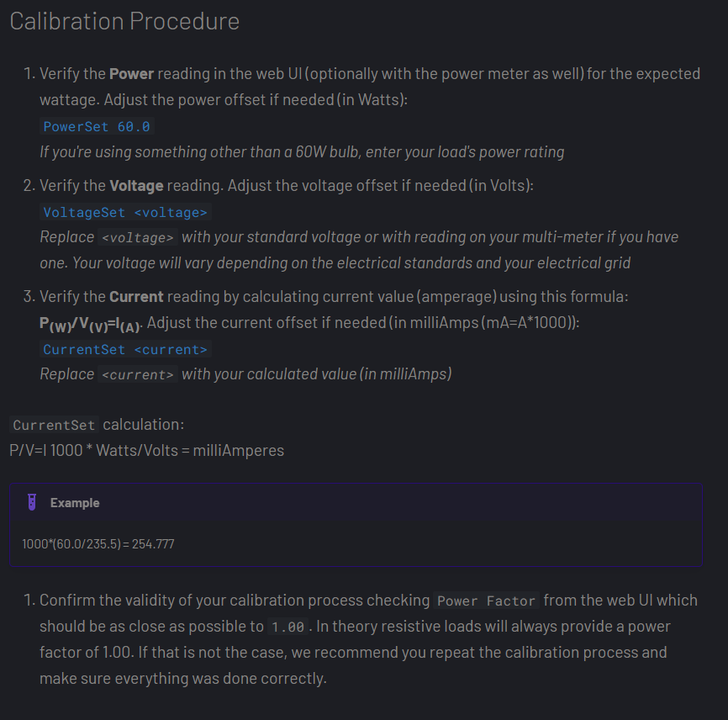Click the flask icon in the Example box

[x=32, y=502]
